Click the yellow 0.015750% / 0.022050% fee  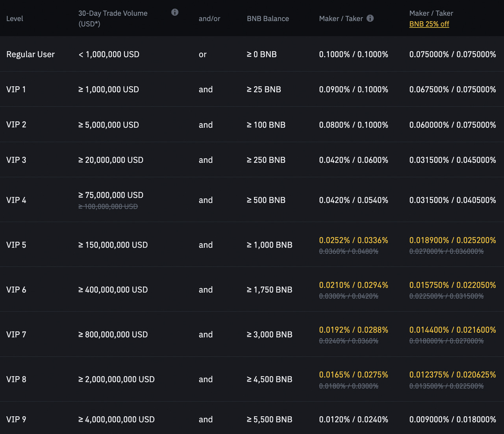[453, 285]
